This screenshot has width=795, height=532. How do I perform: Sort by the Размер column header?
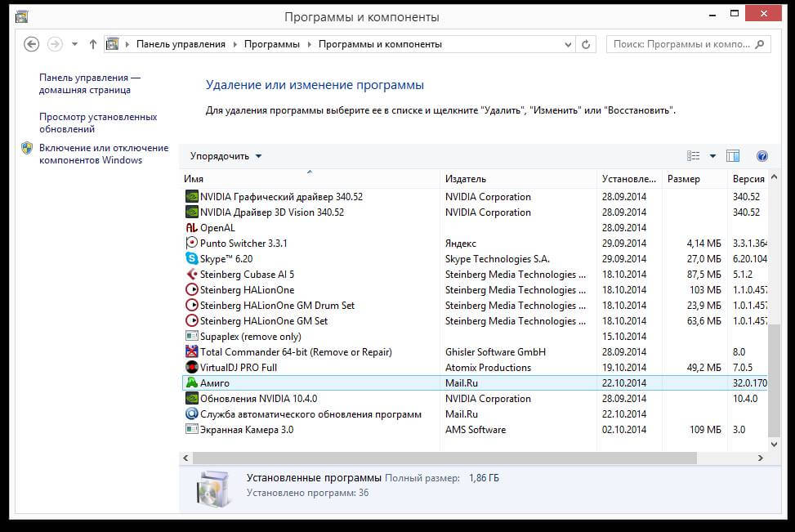tap(695, 178)
